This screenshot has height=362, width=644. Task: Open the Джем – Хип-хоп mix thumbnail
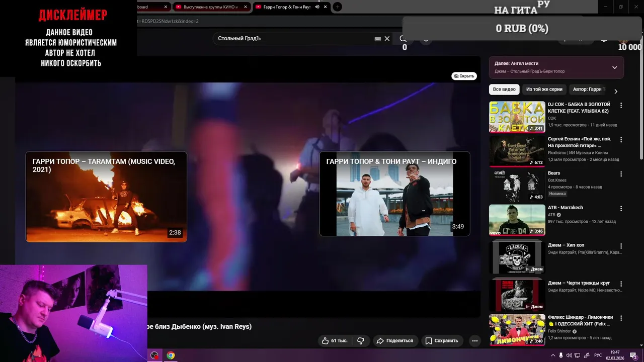(x=517, y=257)
